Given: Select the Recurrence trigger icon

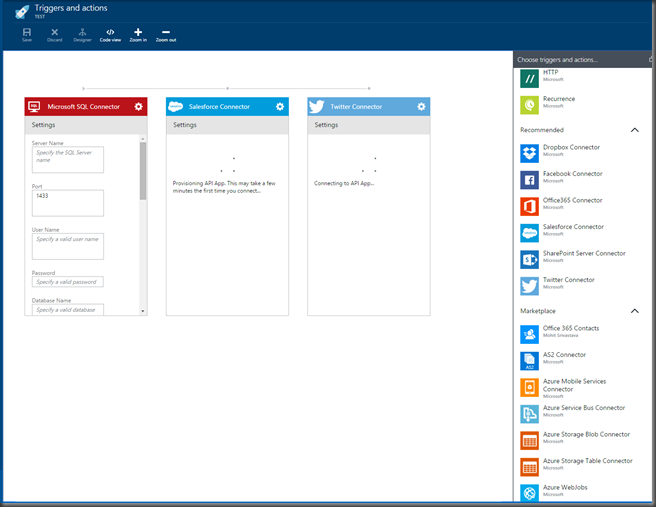Looking at the screenshot, I should tap(529, 105).
